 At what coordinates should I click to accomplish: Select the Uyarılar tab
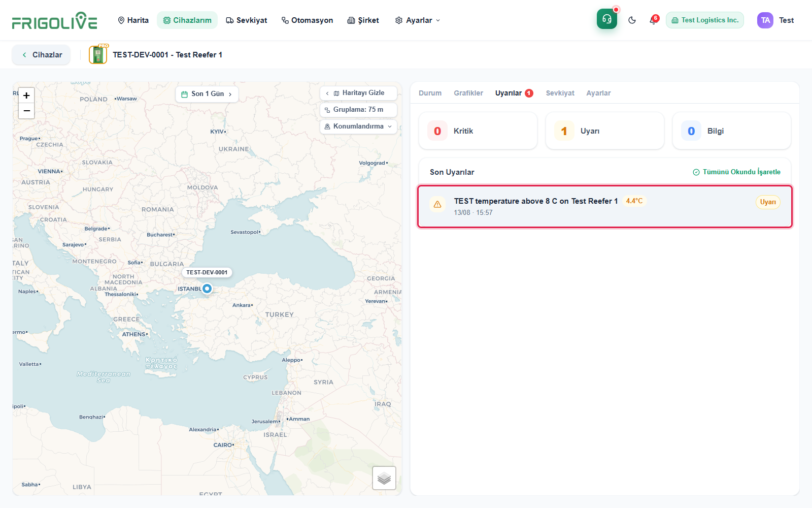[x=514, y=93]
